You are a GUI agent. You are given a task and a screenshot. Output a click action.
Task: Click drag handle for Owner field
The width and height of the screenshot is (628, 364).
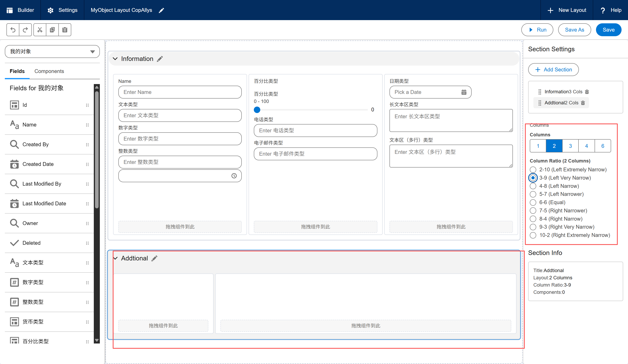coord(87,223)
